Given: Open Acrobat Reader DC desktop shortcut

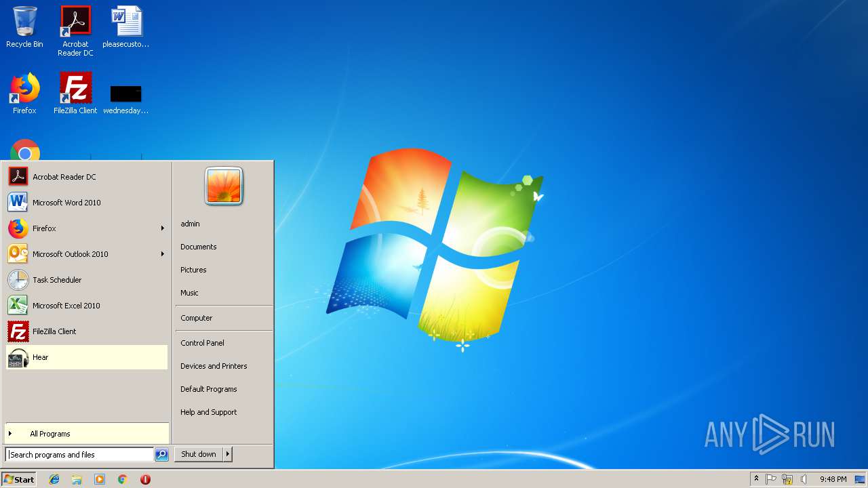Looking at the screenshot, I should (75, 30).
